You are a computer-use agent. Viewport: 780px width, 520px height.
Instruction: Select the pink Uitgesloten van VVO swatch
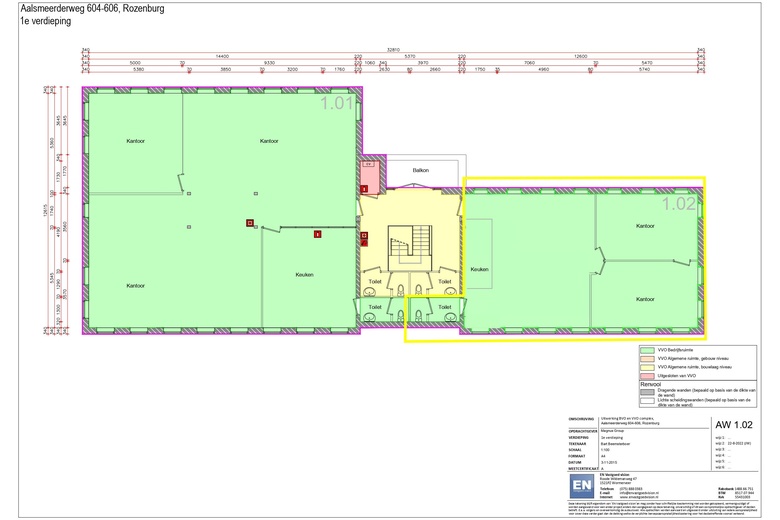click(648, 374)
